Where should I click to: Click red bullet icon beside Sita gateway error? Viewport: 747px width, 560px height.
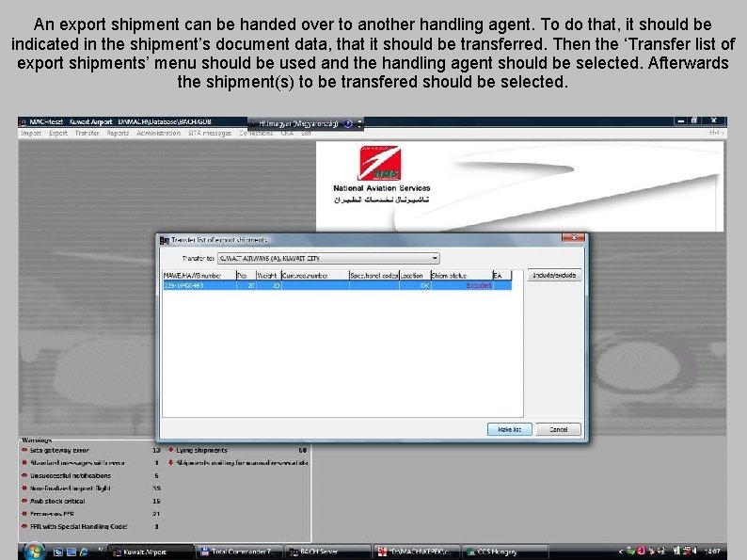(x=24, y=450)
